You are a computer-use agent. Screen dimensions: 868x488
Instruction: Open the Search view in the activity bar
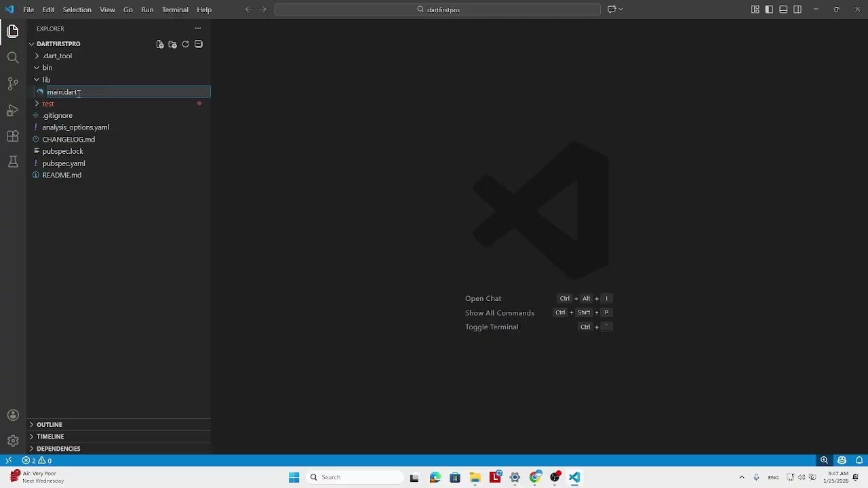click(13, 58)
